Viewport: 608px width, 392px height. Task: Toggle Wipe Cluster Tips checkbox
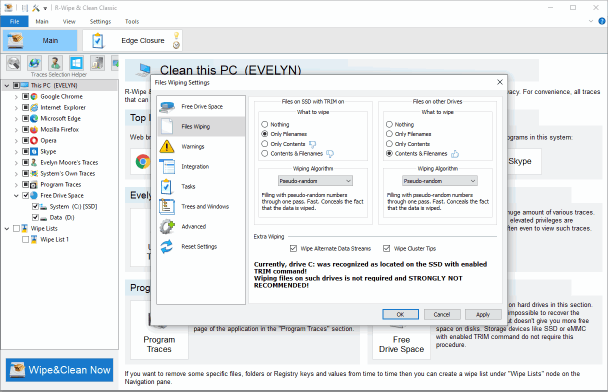(x=387, y=249)
